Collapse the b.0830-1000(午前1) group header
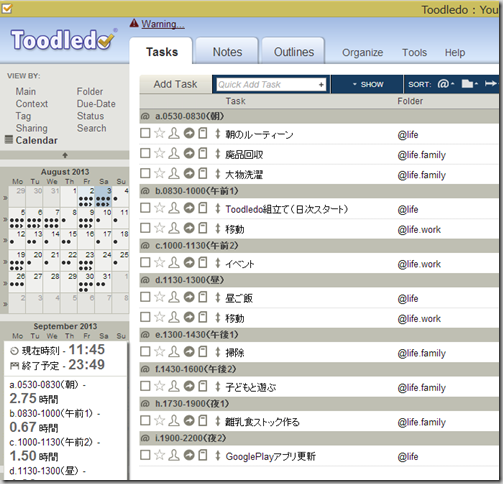Screen dimensions: 503x484 tap(319, 191)
